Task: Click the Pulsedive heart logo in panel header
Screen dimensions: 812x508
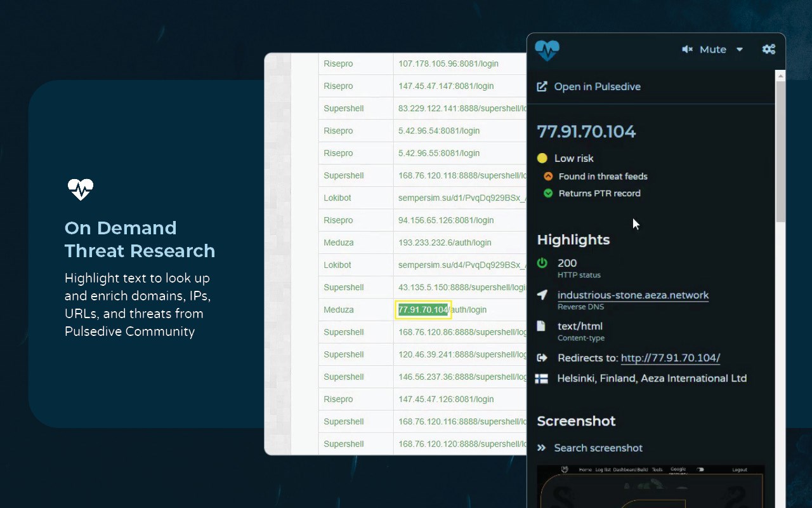Action: click(x=547, y=50)
